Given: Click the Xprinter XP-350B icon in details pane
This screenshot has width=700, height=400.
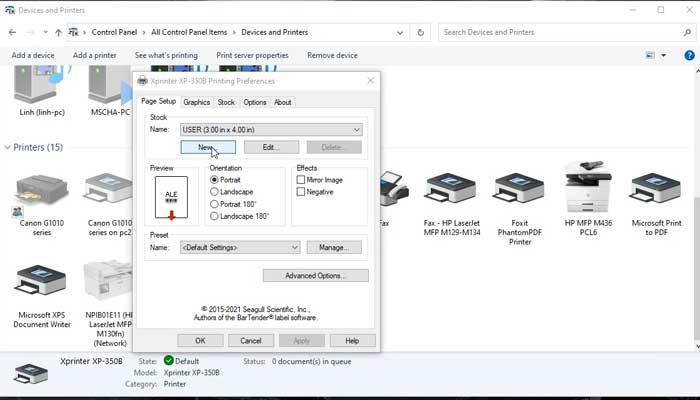Looking at the screenshot, I should (30, 374).
